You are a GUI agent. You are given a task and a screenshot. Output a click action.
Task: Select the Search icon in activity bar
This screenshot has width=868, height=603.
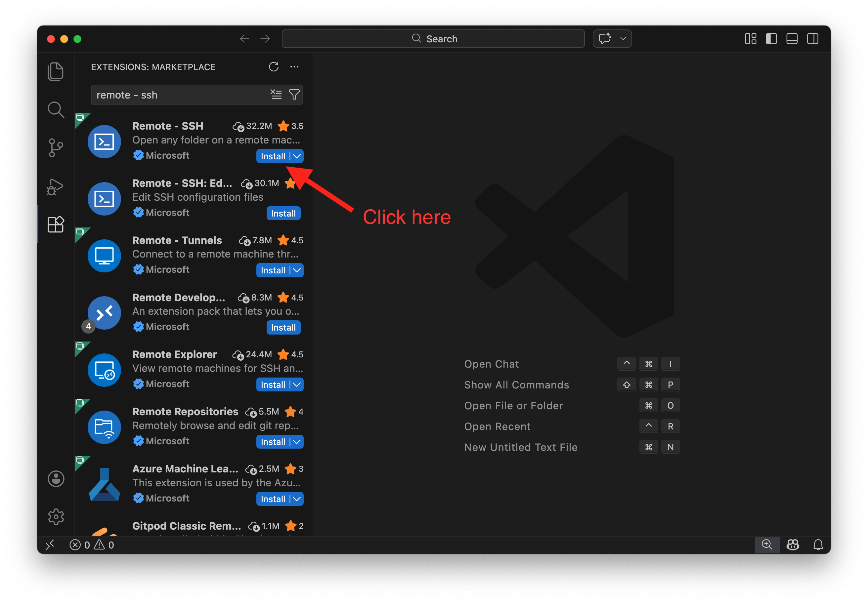56,109
